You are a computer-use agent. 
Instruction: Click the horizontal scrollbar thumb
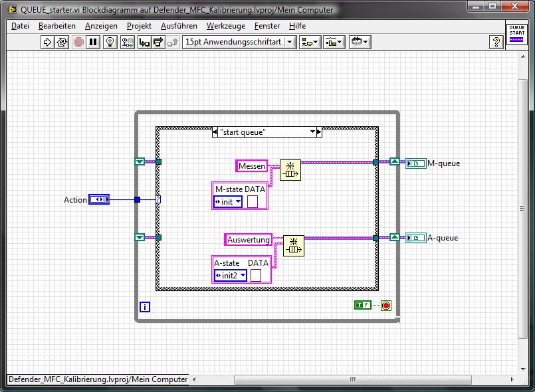click(x=352, y=379)
